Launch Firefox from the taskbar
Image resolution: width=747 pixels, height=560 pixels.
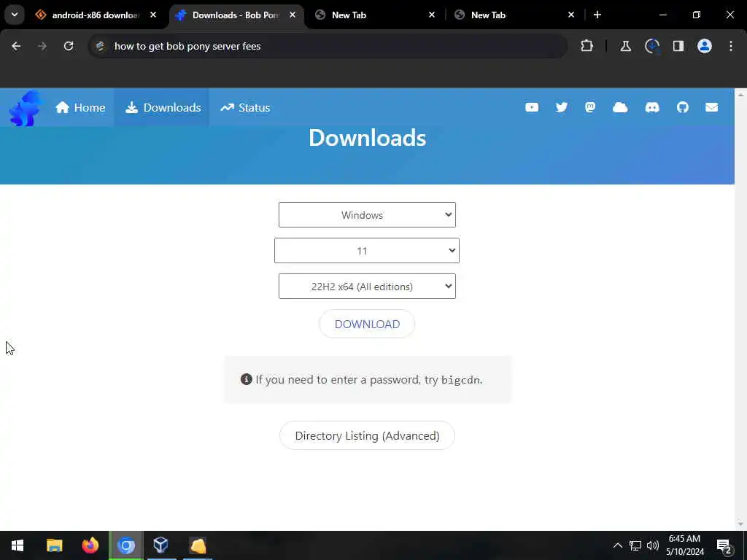[90, 545]
